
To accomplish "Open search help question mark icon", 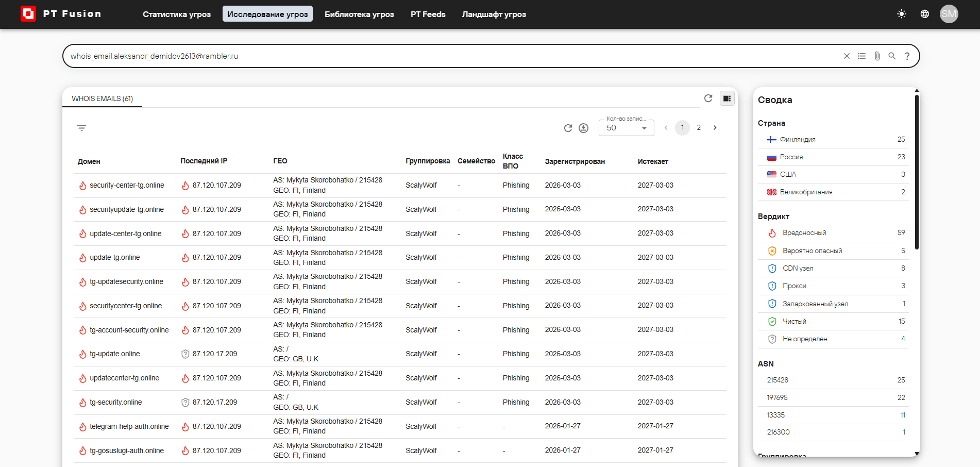I will tap(907, 56).
